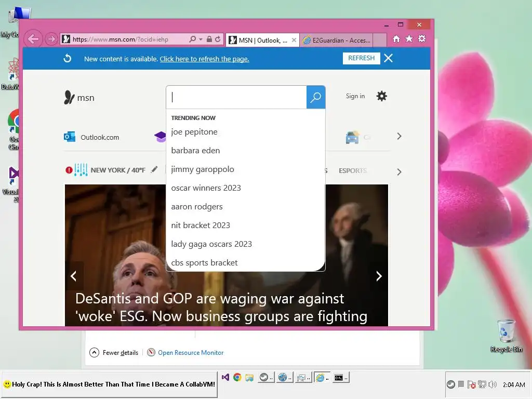The height and width of the screenshot is (399, 532).
Task: Click the blue search magnifier button
Action: (316, 97)
